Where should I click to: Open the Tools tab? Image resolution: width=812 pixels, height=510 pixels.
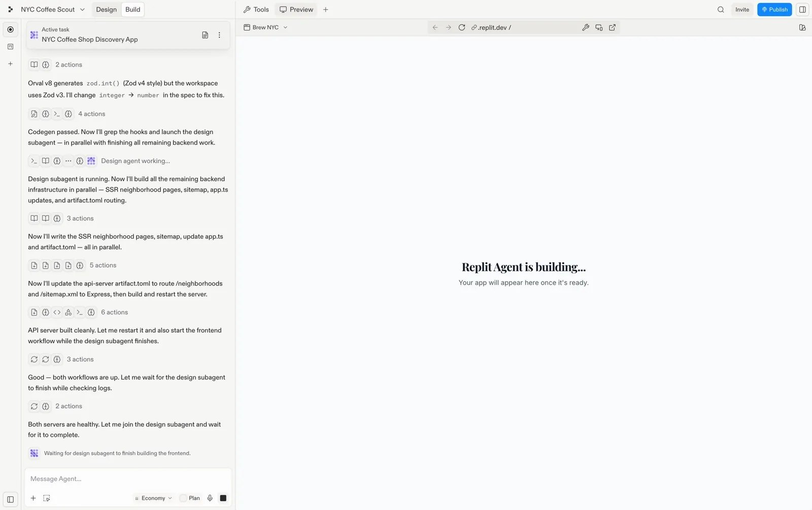click(256, 9)
